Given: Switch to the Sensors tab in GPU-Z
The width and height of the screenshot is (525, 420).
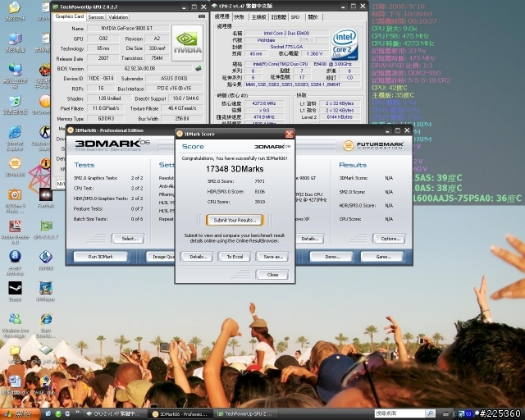Looking at the screenshot, I should pos(96,16).
